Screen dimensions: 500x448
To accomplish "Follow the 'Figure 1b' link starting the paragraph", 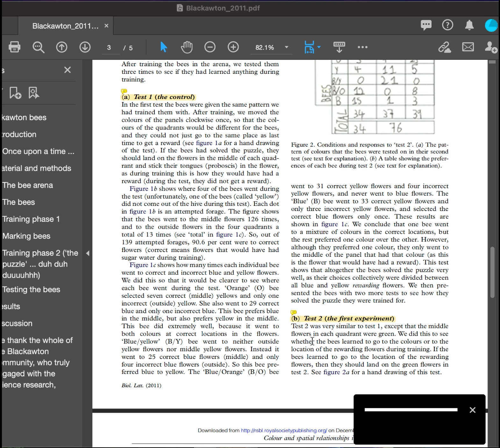I will click(143, 189).
